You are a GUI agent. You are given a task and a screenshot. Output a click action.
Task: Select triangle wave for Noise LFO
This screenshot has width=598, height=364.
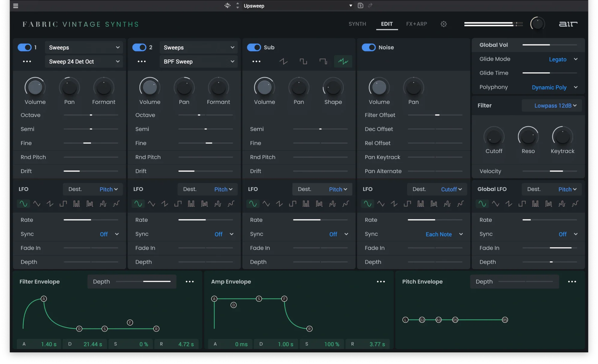click(x=381, y=204)
